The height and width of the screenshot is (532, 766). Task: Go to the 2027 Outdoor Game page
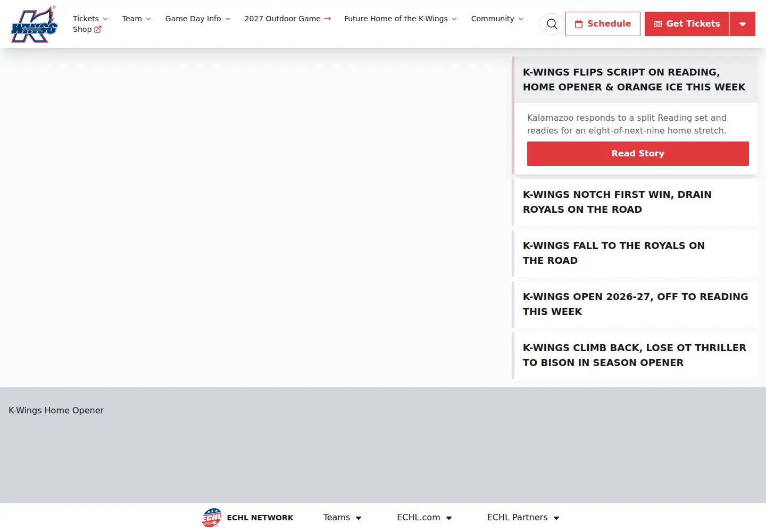pos(287,19)
